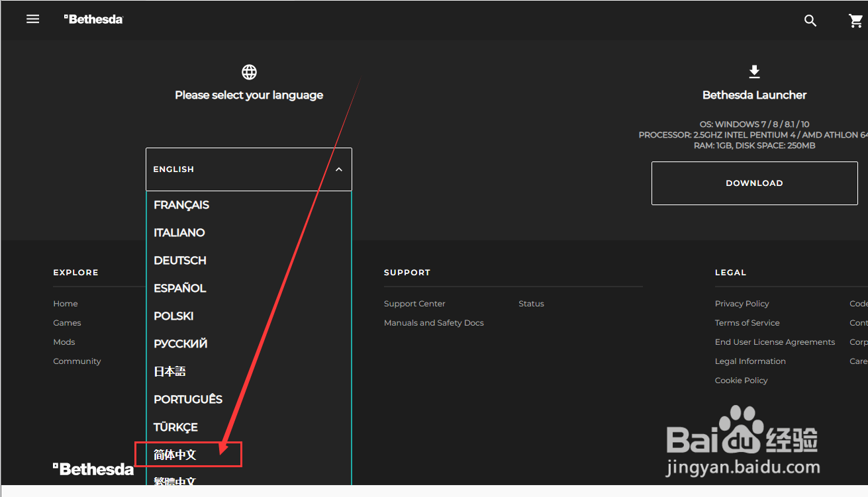Click the globe language icon
Image resolution: width=868 pixels, height=497 pixels.
click(249, 72)
